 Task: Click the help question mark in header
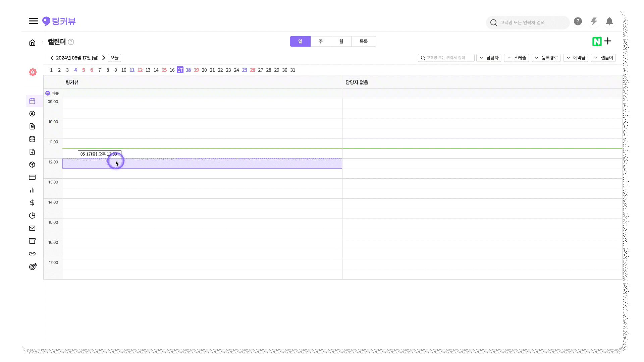pyautogui.click(x=578, y=22)
